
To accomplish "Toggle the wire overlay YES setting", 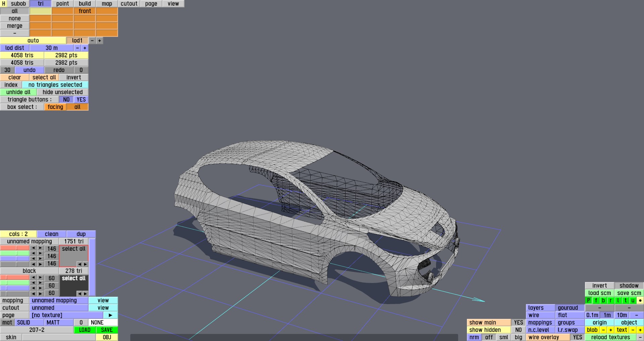I will (577, 337).
